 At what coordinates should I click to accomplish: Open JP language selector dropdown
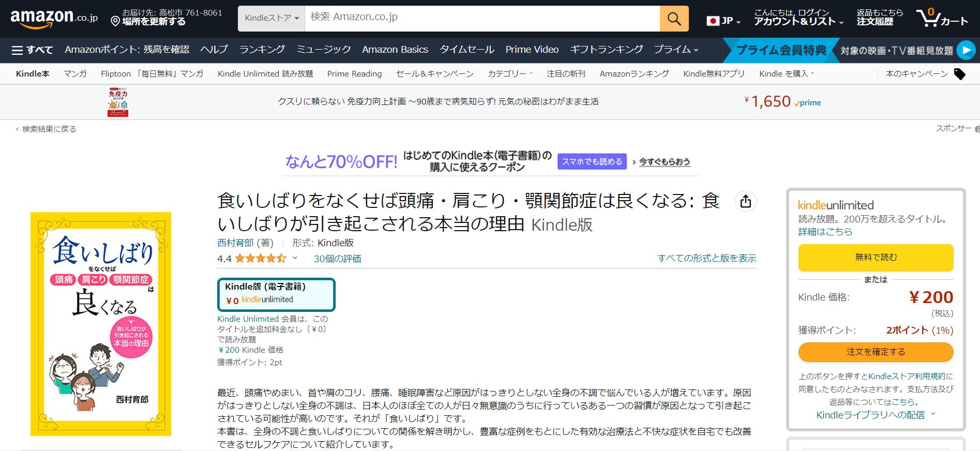pyautogui.click(x=723, y=21)
